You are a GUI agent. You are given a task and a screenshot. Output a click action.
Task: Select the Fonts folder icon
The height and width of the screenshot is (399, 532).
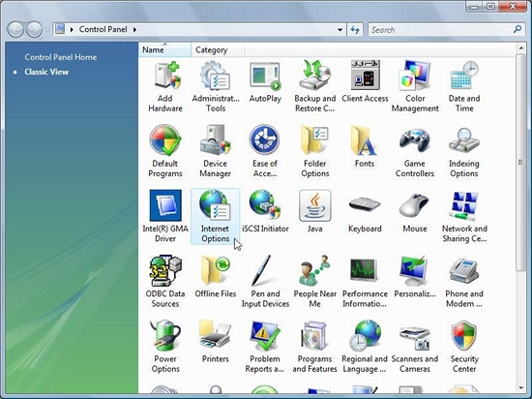click(365, 146)
